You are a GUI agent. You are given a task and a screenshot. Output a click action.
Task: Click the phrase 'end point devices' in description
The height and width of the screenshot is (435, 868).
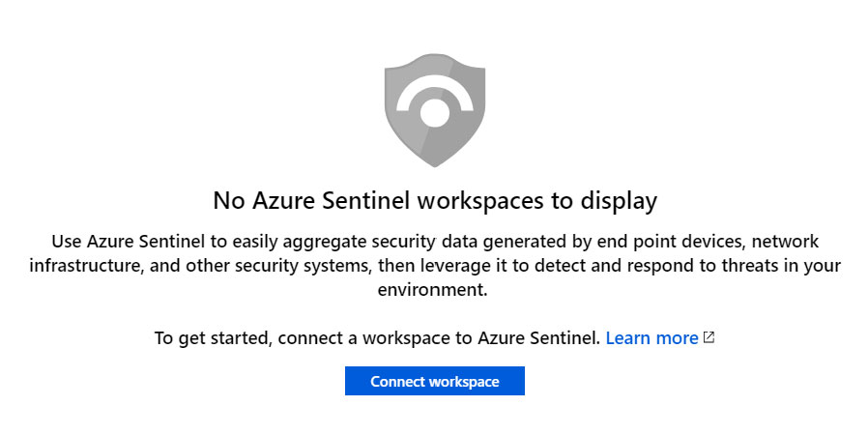coord(660,242)
